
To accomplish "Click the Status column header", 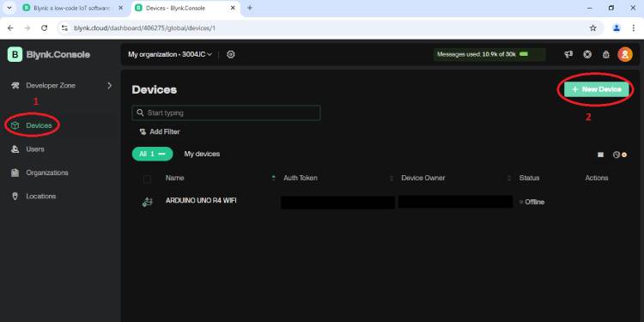I will tap(529, 179).
